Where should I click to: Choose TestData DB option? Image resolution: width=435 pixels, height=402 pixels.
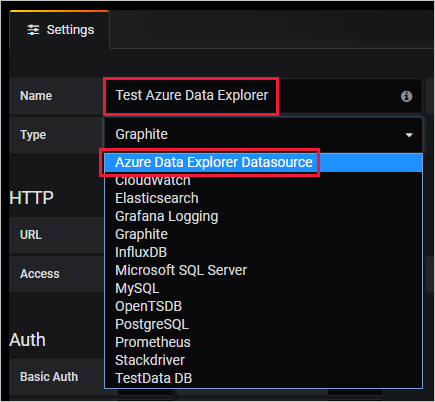(x=263, y=378)
